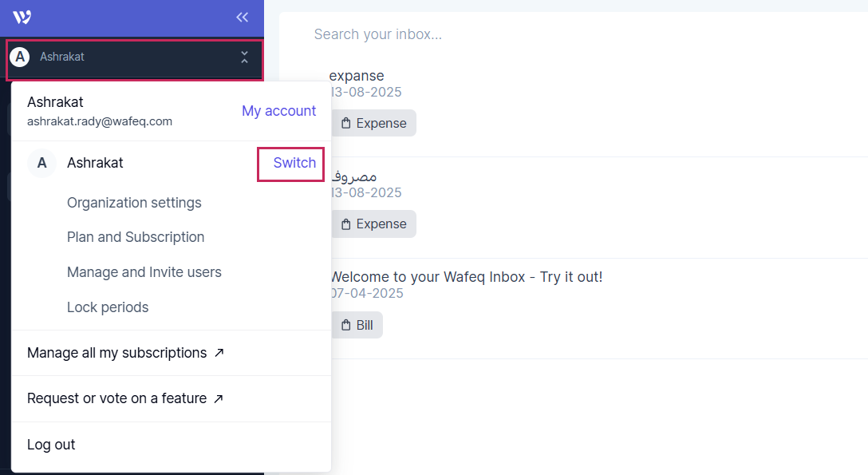Click the 'Search your inbox' field

[378, 34]
